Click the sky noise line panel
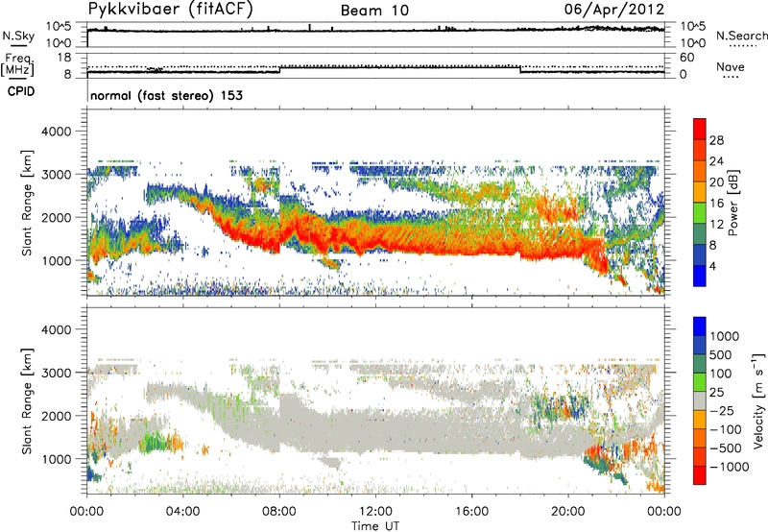The width and height of the screenshot is (768, 532). pos(375,35)
